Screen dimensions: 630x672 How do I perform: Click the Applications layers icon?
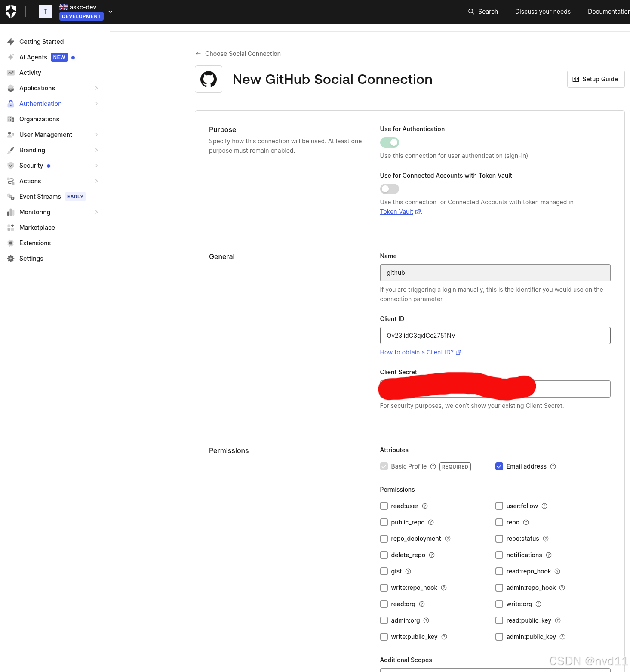(11, 88)
